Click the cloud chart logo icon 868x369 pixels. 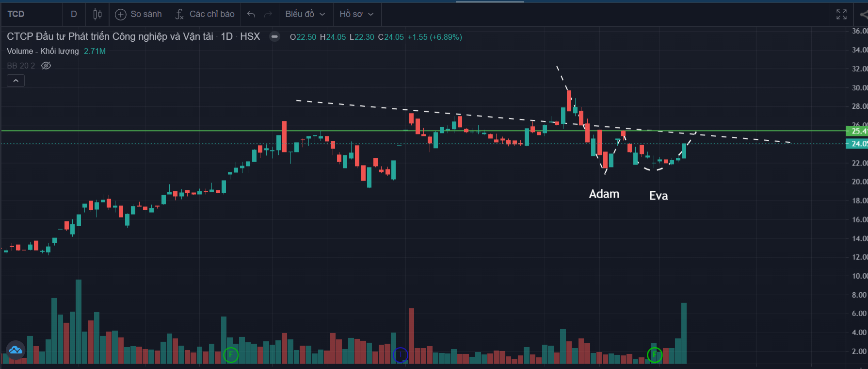16,350
